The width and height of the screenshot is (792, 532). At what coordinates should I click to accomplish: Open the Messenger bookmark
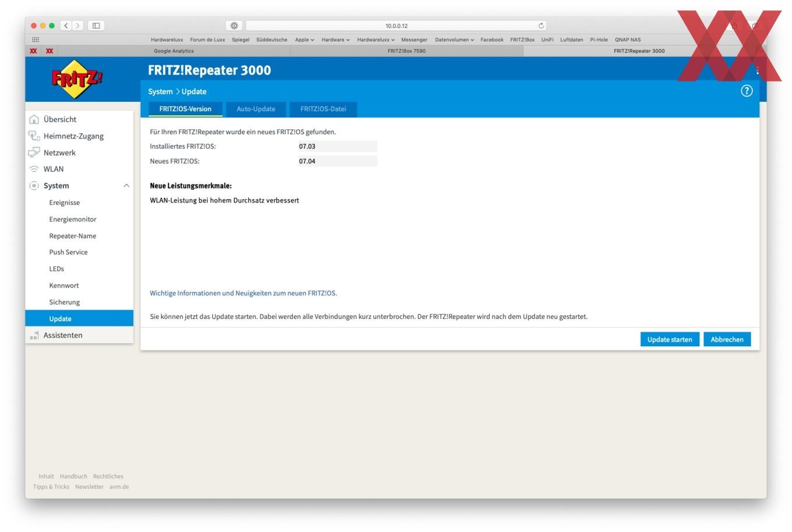pyautogui.click(x=414, y=40)
